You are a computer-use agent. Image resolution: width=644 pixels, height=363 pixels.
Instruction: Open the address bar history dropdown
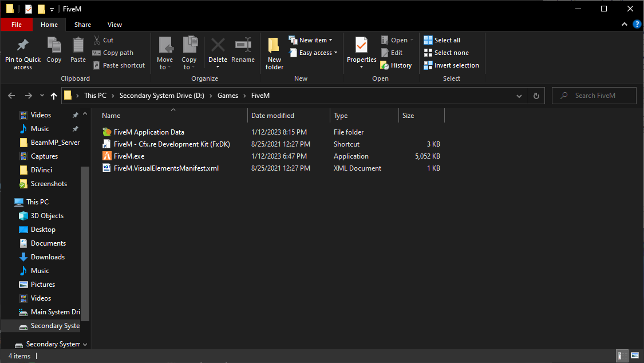point(519,96)
